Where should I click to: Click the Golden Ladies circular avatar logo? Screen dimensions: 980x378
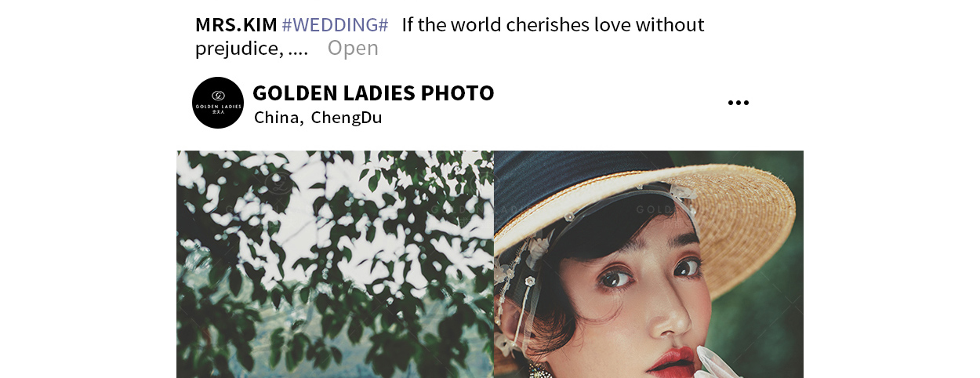(218, 103)
